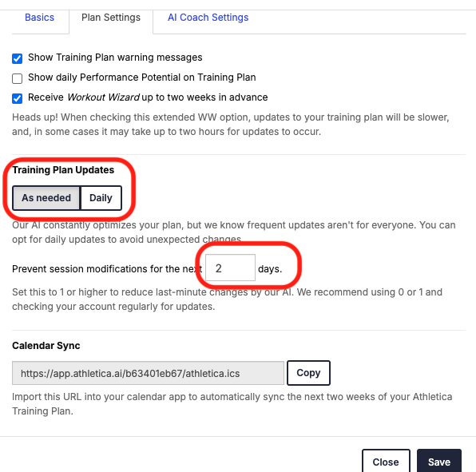This screenshot has width=476, height=472.
Task: Enable the daily Performance Potential checkbox
Action: tap(18, 78)
